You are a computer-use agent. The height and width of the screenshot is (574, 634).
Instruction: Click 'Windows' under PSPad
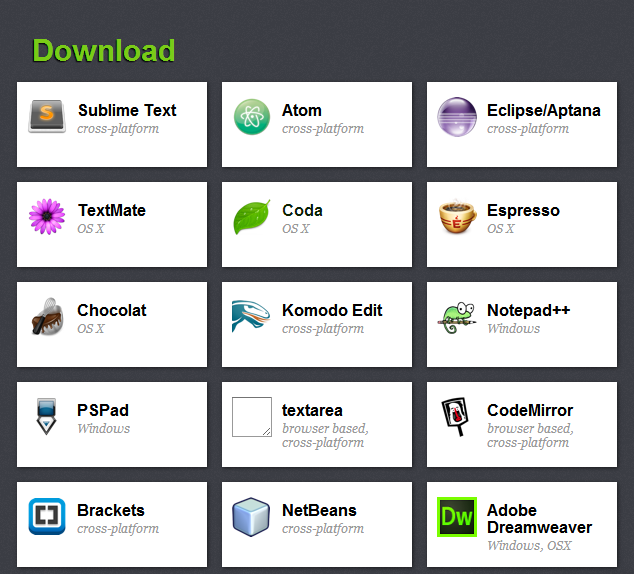(x=104, y=428)
